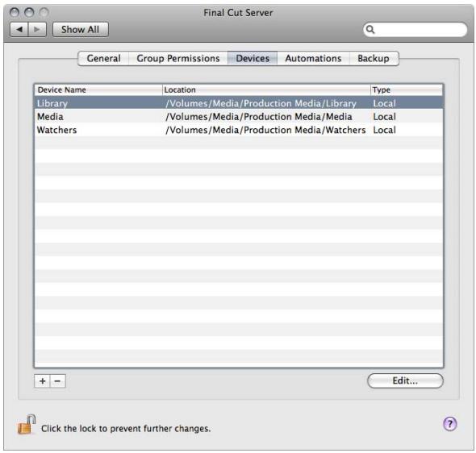Switch to the General tab

pyautogui.click(x=103, y=58)
